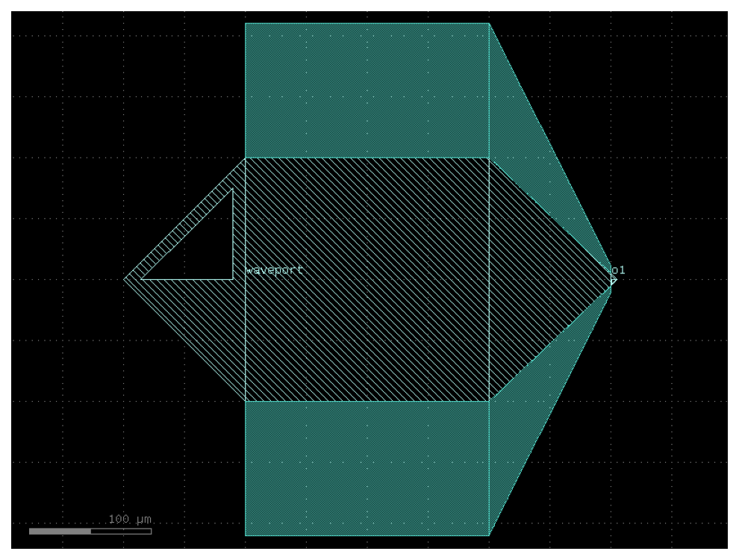Select the upper dense-filled rectangle
This screenshot has width=739, height=560.
[x=367, y=90]
